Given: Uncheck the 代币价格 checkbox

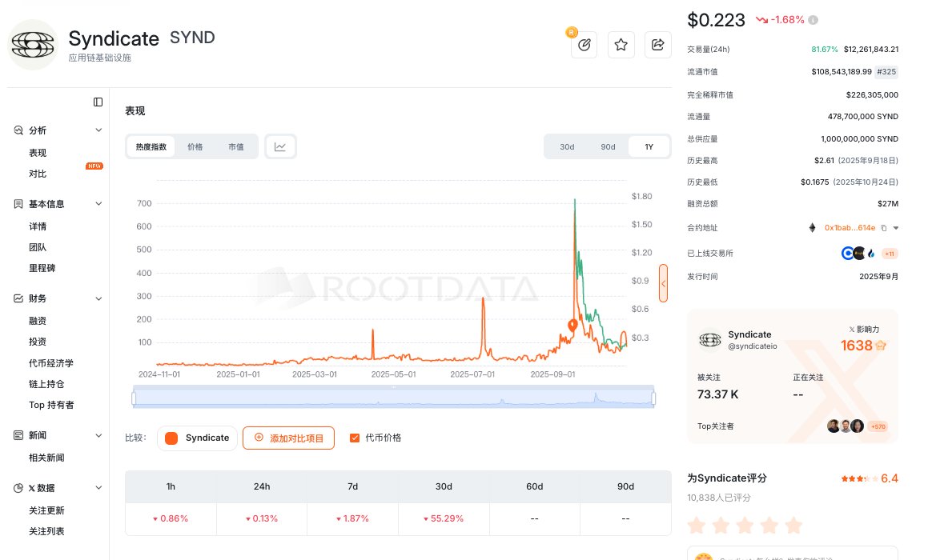Looking at the screenshot, I should click(x=355, y=438).
